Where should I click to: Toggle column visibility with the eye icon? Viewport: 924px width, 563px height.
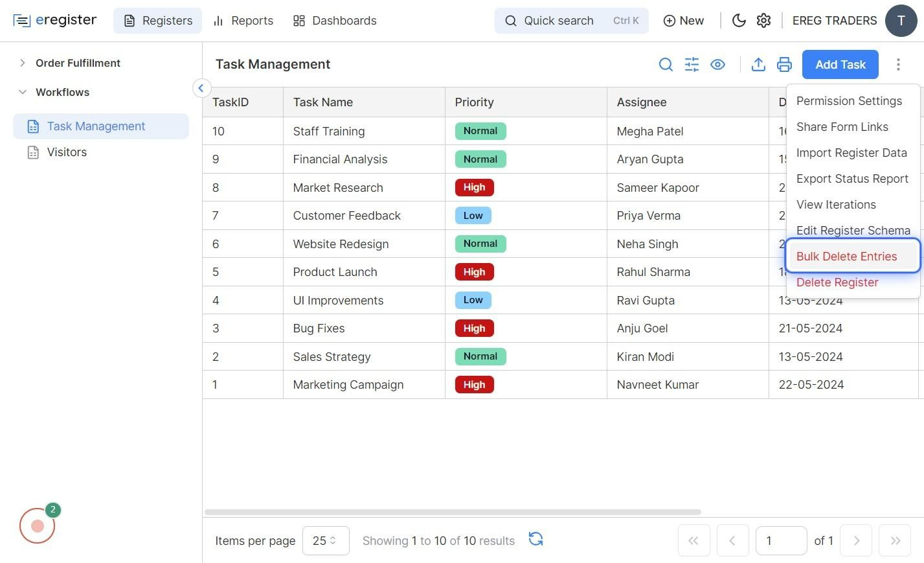click(x=717, y=65)
